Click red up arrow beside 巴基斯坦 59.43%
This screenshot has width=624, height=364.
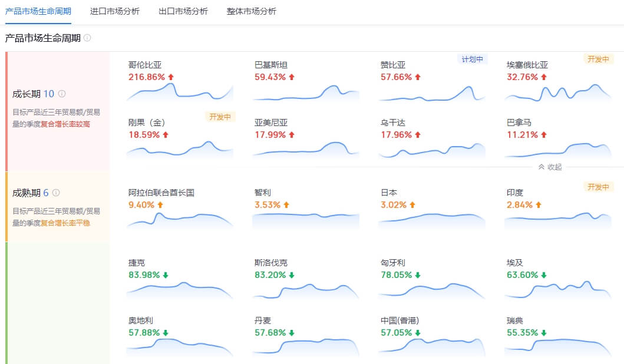click(291, 77)
